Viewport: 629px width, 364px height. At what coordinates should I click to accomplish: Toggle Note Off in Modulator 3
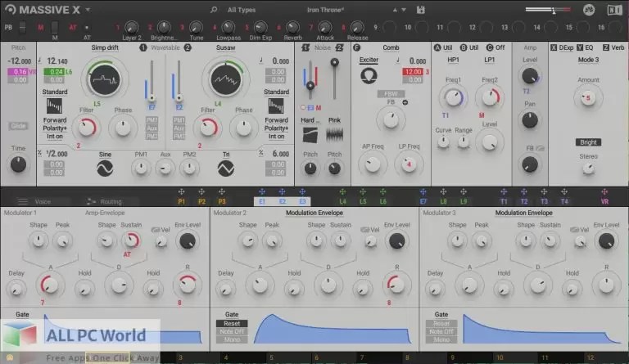(441, 331)
